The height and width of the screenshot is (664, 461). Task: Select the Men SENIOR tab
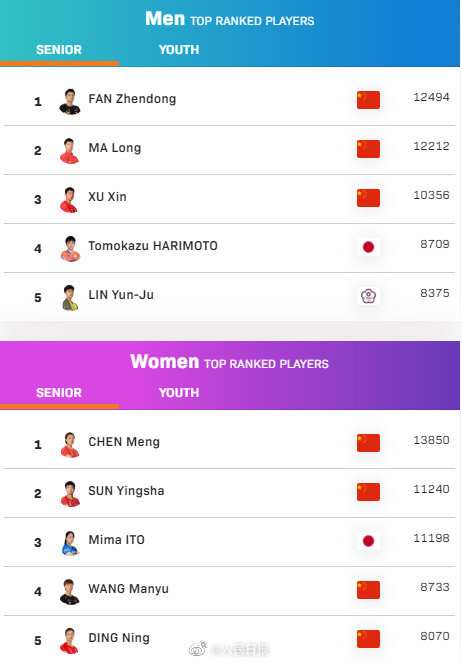coord(59,50)
